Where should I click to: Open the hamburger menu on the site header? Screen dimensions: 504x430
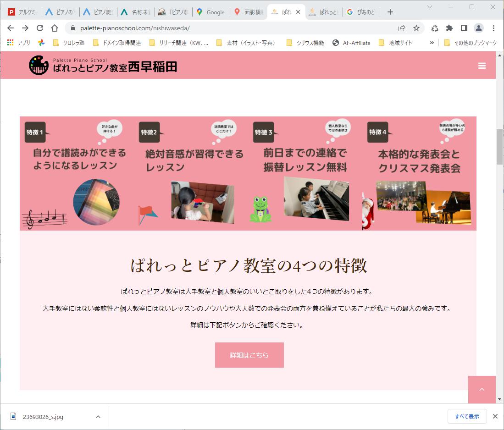point(482,66)
